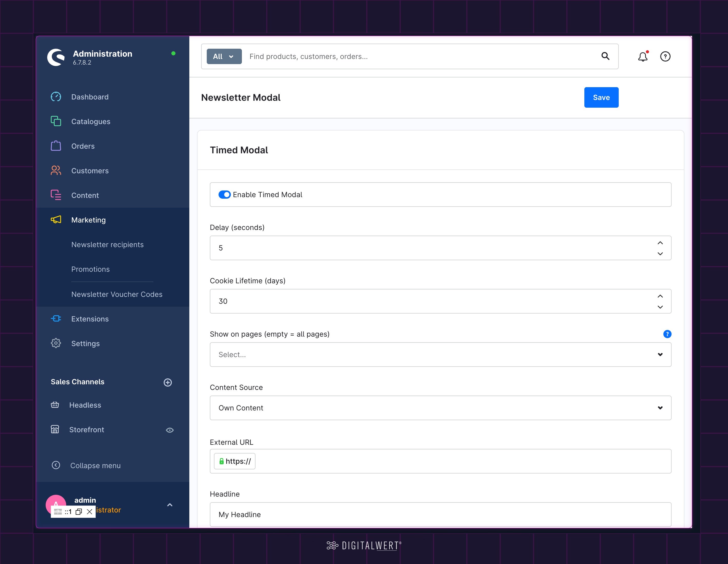
Task: Click the Dashboard gauge icon
Action: pyautogui.click(x=56, y=97)
